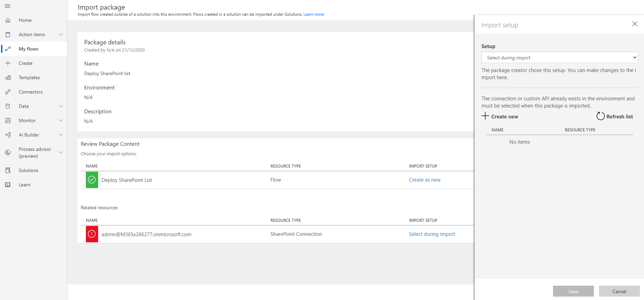Click the 'Related resources' heading
This screenshot has width=644, height=300.
(99, 208)
